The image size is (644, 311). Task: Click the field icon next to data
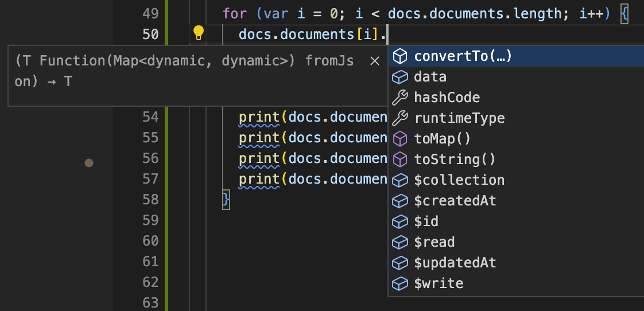click(400, 77)
